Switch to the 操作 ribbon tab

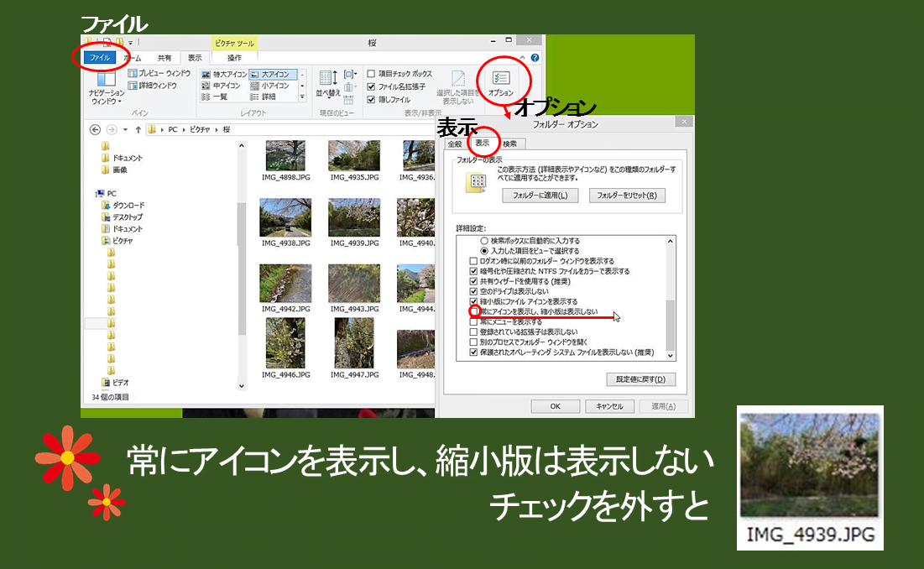(234, 58)
